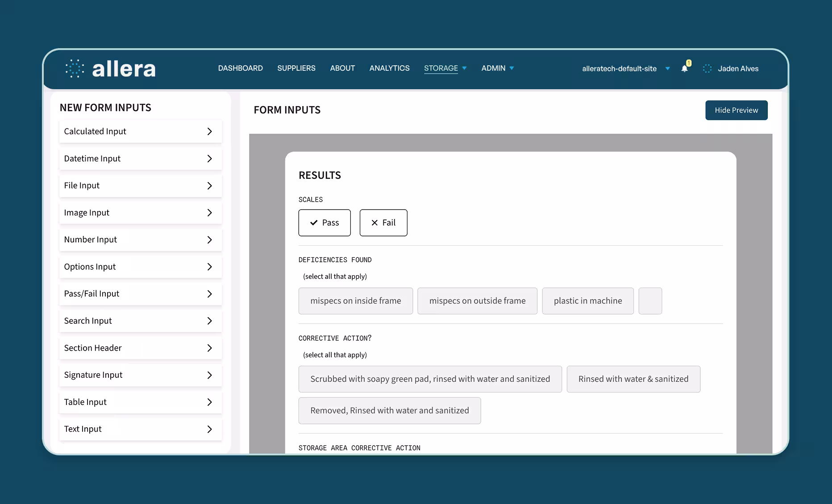
Task: Select the Pass option under Scales
Action: [324, 223]
